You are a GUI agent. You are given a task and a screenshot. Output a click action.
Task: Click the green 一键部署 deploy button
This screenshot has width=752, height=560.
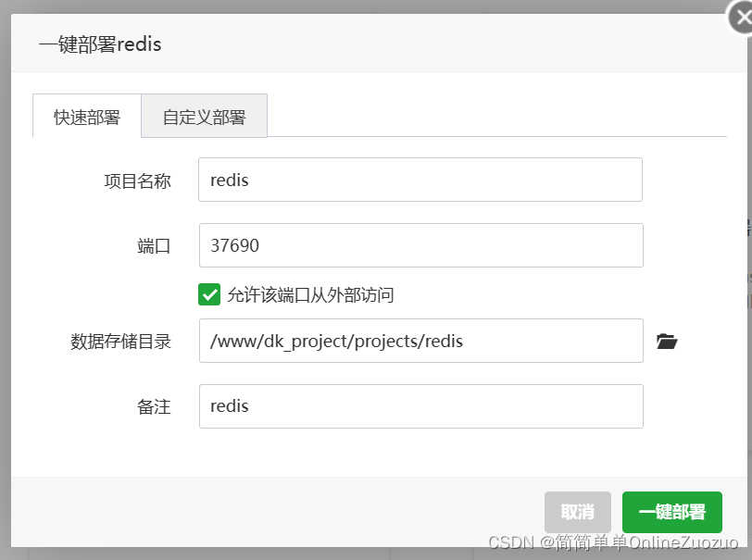[672, 512]
